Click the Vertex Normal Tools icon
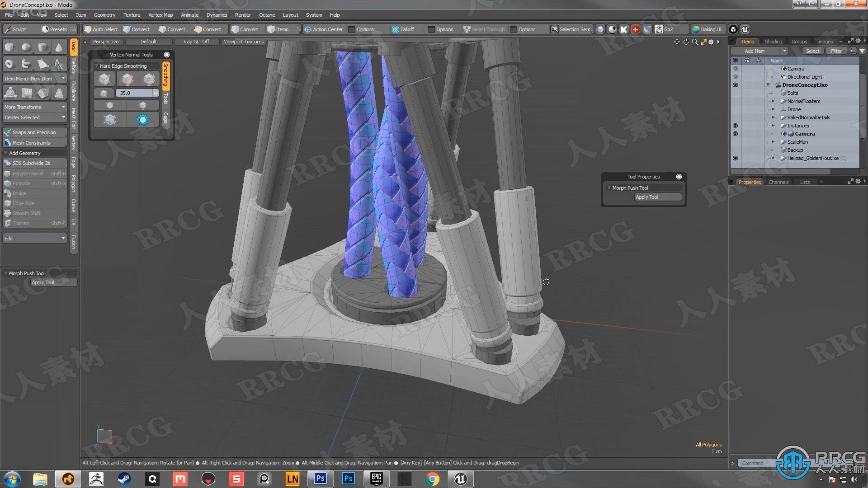Viewport: 868px width, 488px height. (x=167, y=54)
